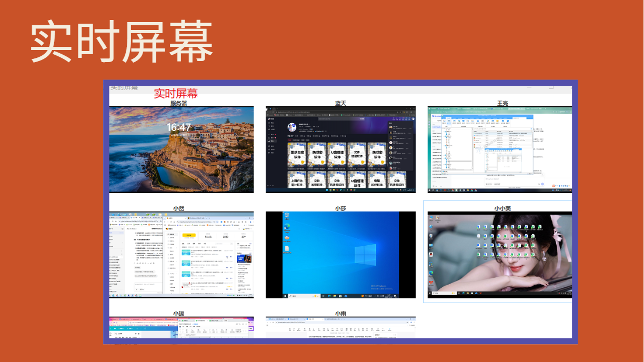Select the 王亮 name label
Image resolution: width=644 pixels, height=362 pixels.
coord(502,103)
